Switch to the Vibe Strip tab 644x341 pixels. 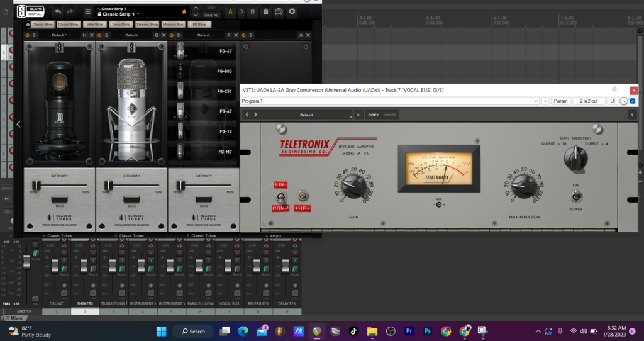[94, 25]
